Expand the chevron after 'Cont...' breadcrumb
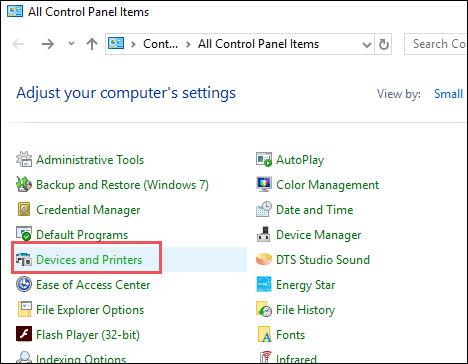 (x=188, y=44)
